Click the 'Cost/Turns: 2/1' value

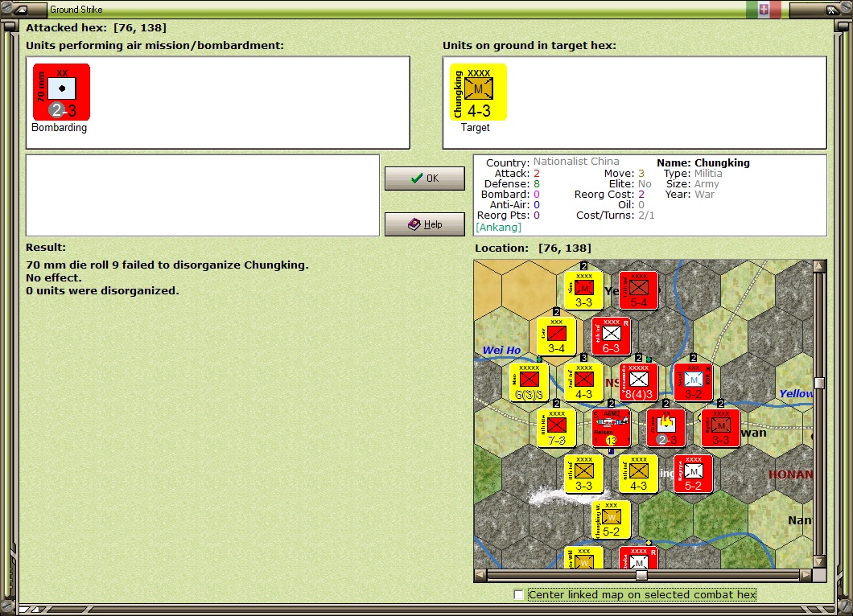coord(616,216)
